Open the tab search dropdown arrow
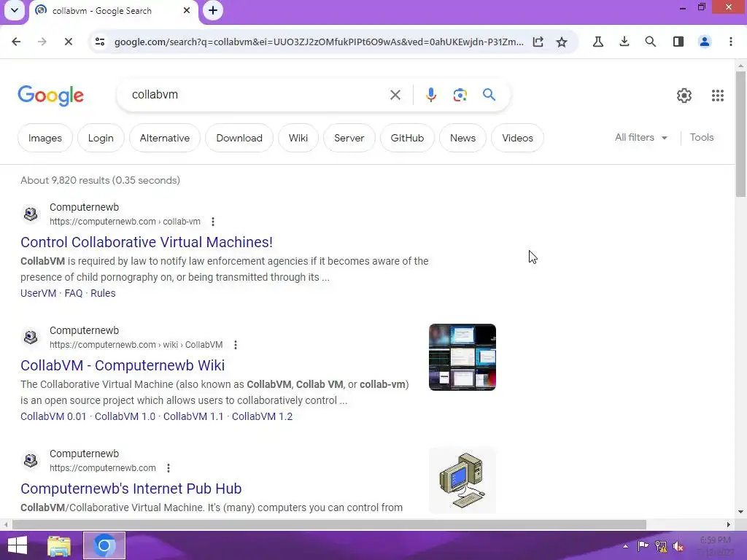The height and width of the screenshot is (560, 747). click(x=15, y=10)
